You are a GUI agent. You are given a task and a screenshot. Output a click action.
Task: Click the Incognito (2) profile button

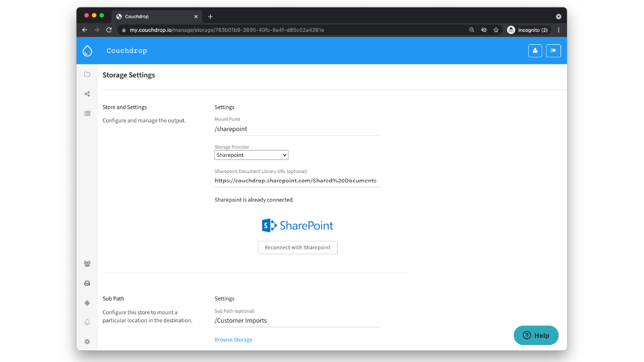(528, 30)
